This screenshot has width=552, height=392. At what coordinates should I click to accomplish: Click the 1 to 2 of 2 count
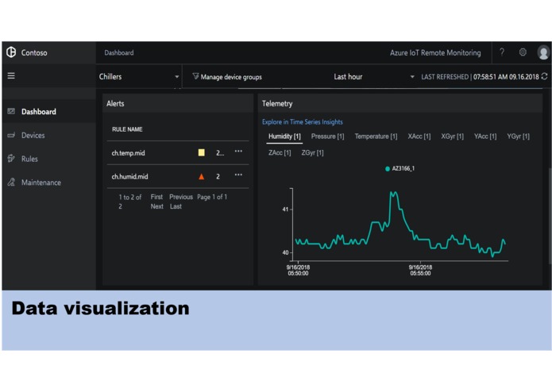point(129,202)
